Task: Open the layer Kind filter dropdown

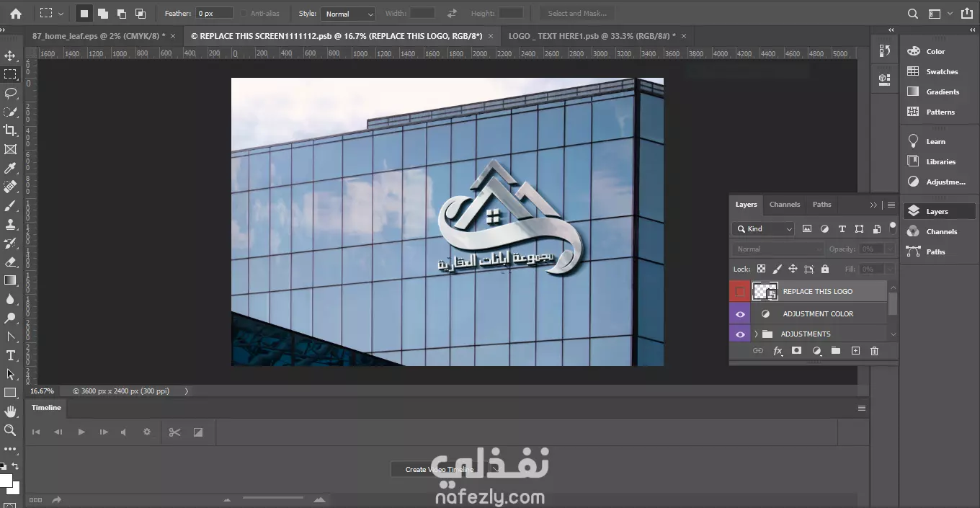Action: pyautogui.click(x=763, y=228)
